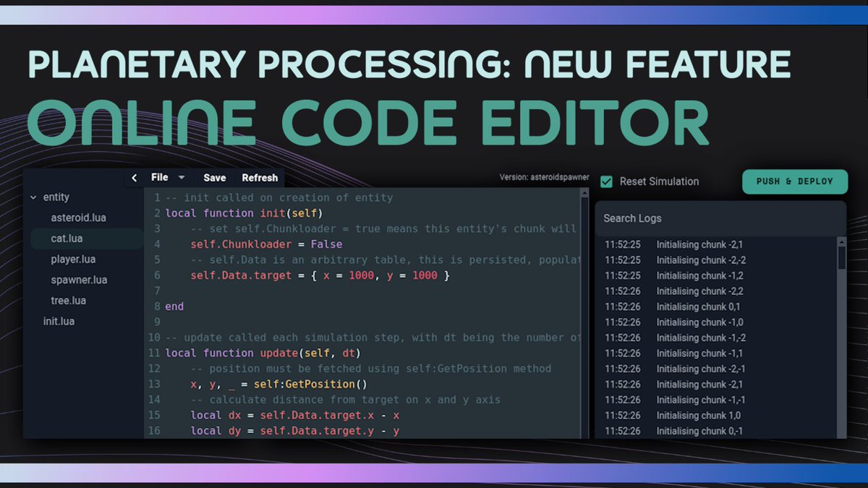
Task: Expand the dropdown arrow next to File
Action: click(x=182, y=178)
